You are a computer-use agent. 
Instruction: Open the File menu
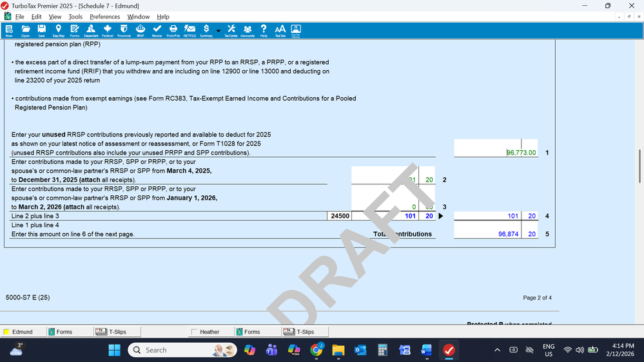pyautogui.click(x=20, y=17)
